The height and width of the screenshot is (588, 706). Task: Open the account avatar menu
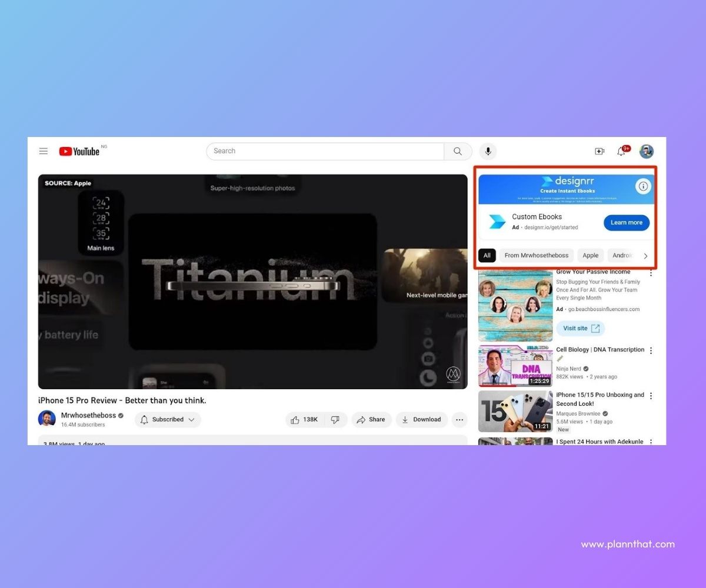coord(647,151)
